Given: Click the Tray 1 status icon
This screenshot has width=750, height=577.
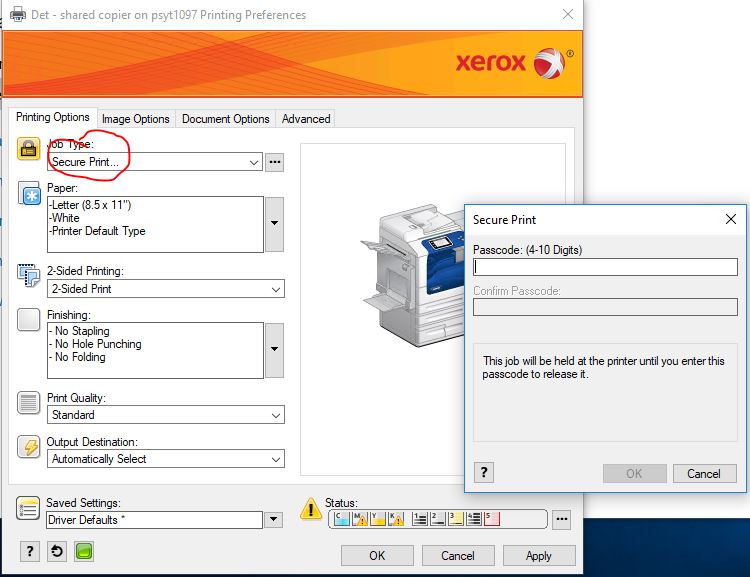Looking at the screenshot, I should pos(420,519).
